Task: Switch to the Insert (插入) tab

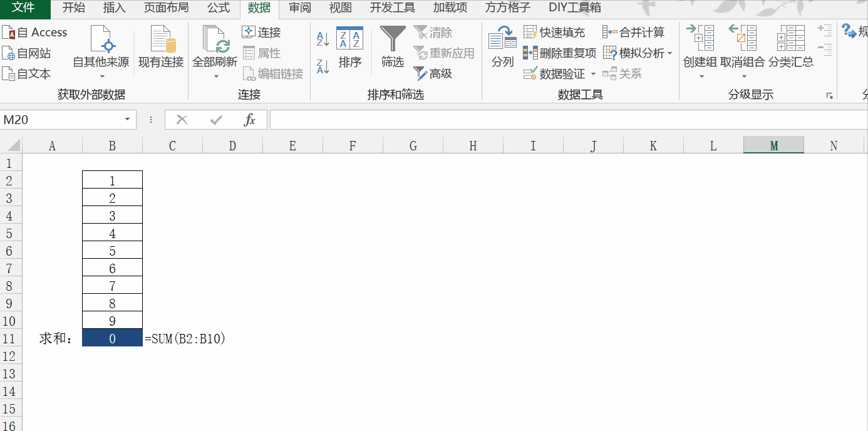Action: pos(115,8)
